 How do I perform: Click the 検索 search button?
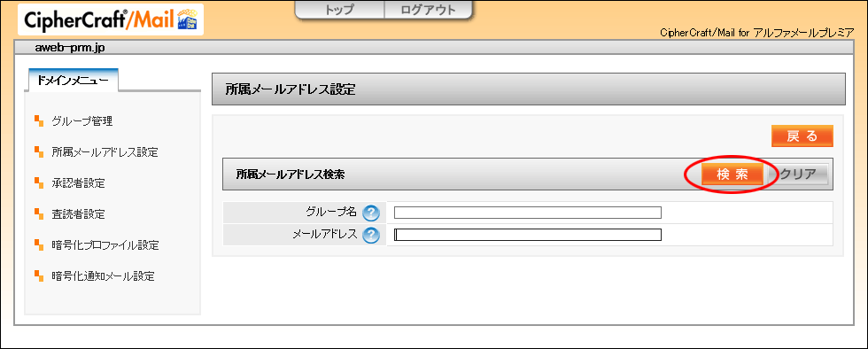click(732, 174)
